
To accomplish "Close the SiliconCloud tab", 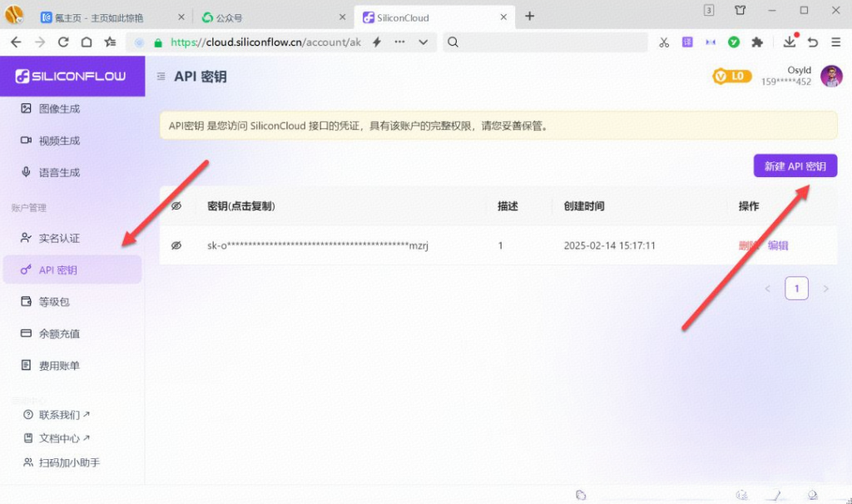I will pos(503,17).
